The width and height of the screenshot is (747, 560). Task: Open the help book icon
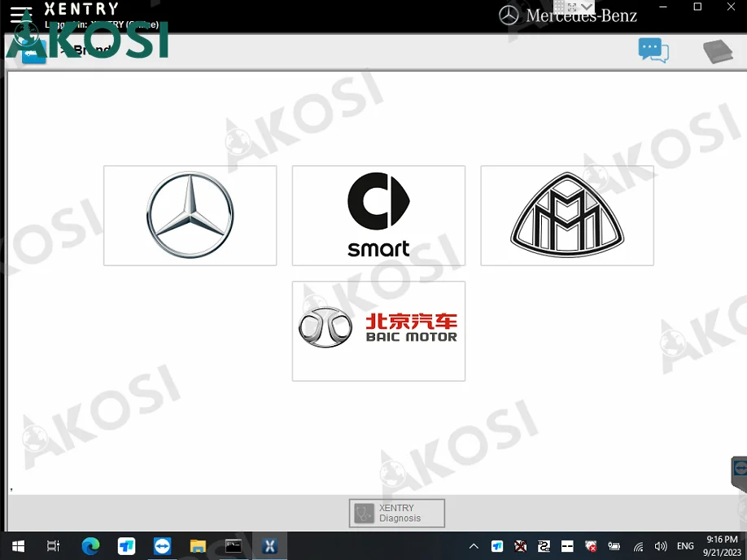coord(718,52)
